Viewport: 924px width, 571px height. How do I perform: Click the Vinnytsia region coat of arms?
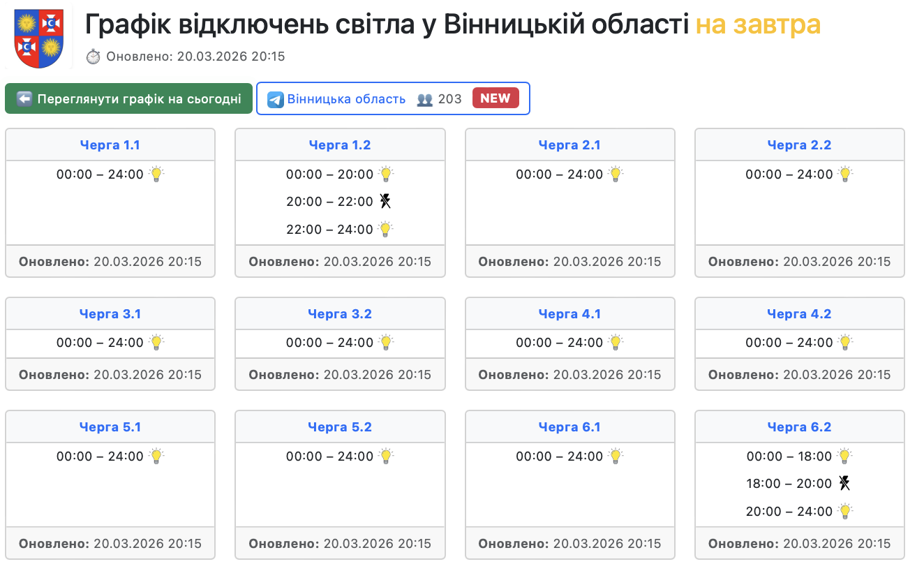(x=39, y=38)
